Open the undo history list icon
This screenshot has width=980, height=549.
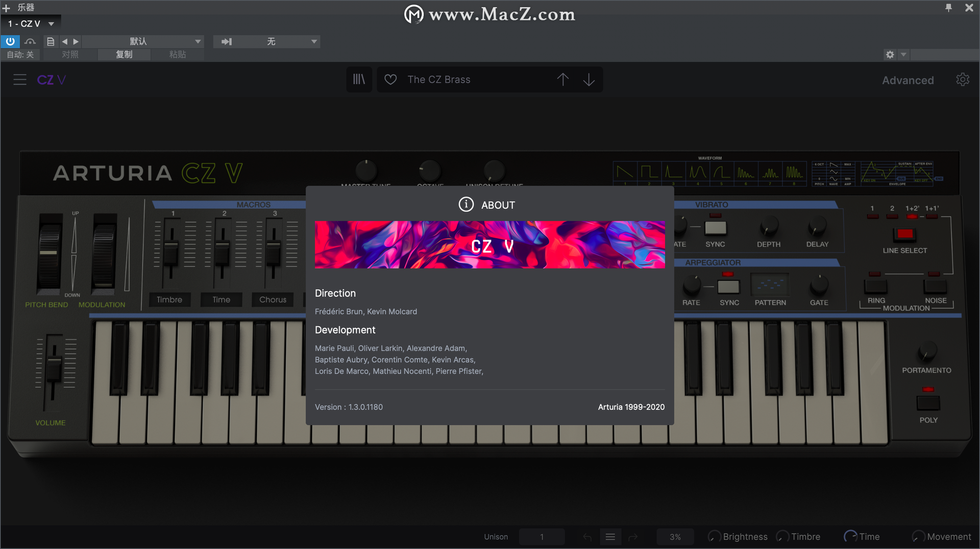pos(610,537)
